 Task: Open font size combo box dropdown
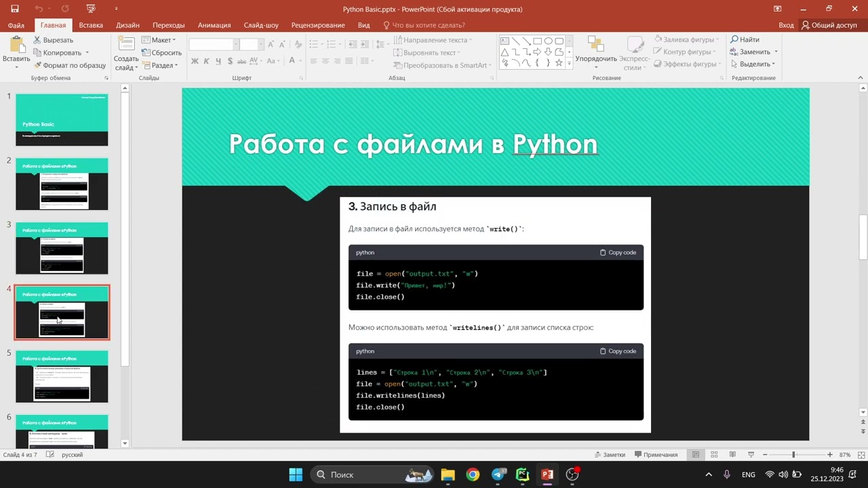[261, 45]
